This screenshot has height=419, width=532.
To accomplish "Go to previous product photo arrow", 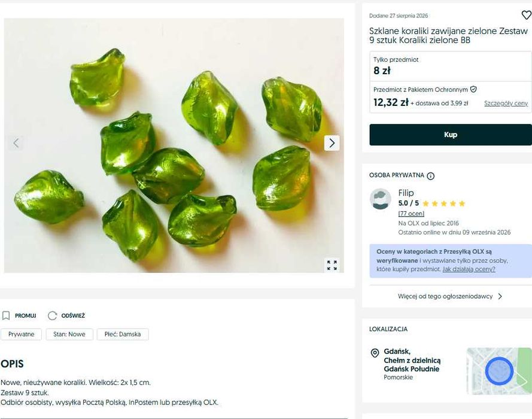I will pyautogui.click(x=16, y=143).
